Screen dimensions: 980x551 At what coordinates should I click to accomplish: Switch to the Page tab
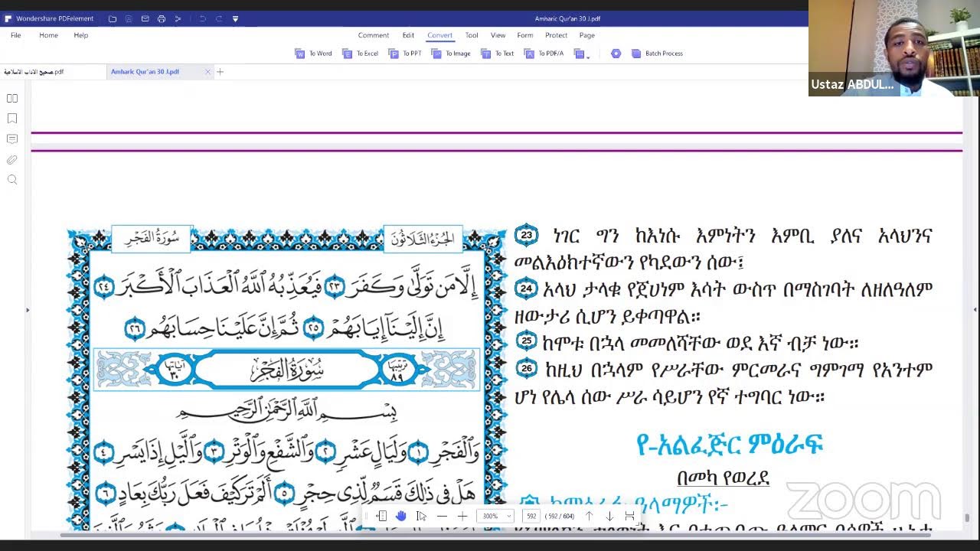[586, 35]
